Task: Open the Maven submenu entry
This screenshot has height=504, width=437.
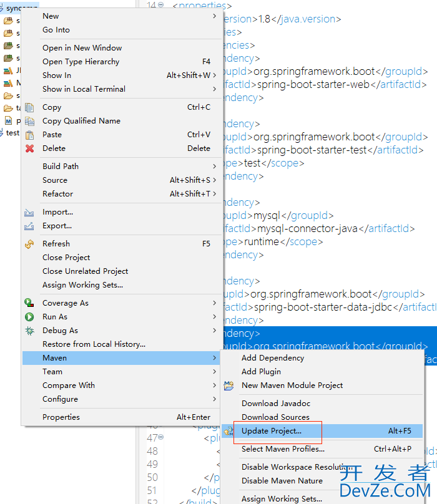Action: [x=122, y=358]
